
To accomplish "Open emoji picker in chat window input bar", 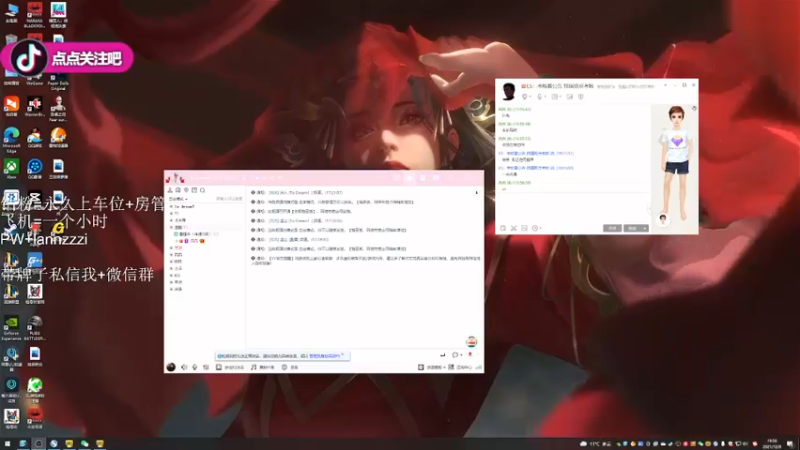I will (503, 228).
